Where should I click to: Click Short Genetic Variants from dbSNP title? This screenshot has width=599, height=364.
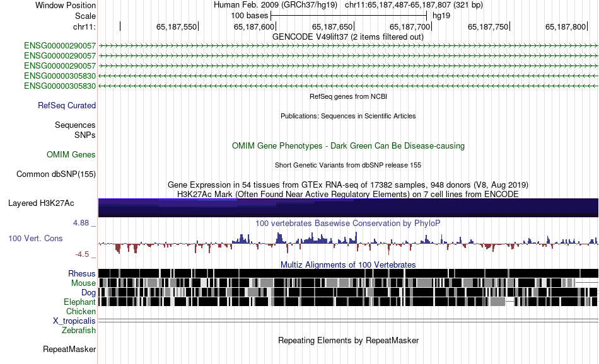click(348, 165)
